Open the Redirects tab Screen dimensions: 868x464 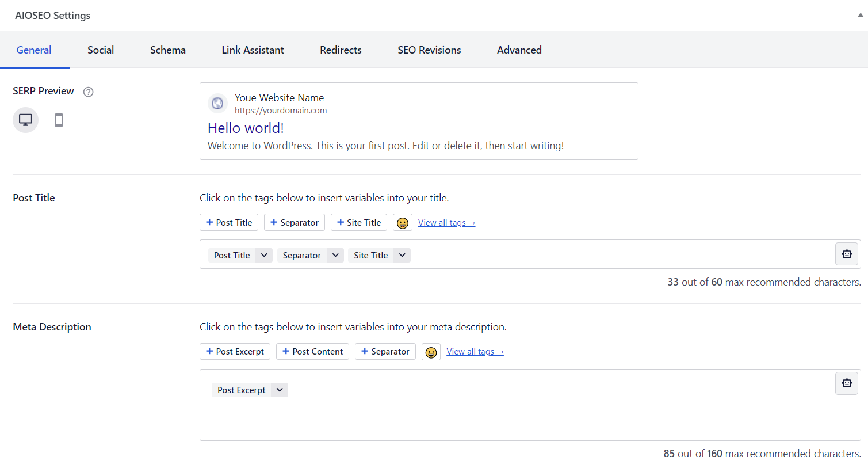pos(341,50)
